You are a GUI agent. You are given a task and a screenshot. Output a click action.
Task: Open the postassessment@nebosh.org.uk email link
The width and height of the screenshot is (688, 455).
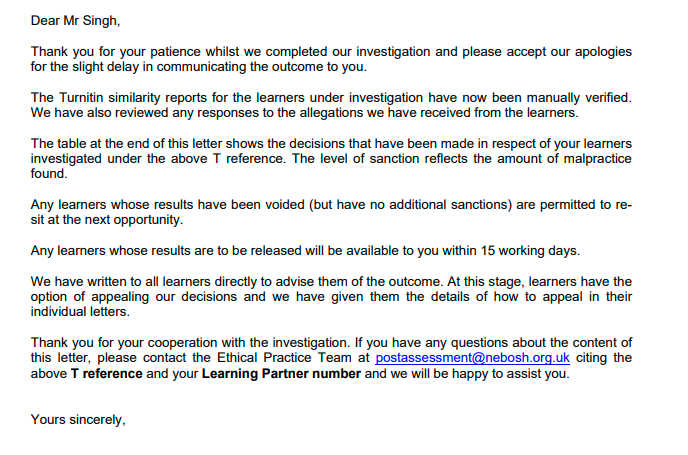tap(472, 358)
